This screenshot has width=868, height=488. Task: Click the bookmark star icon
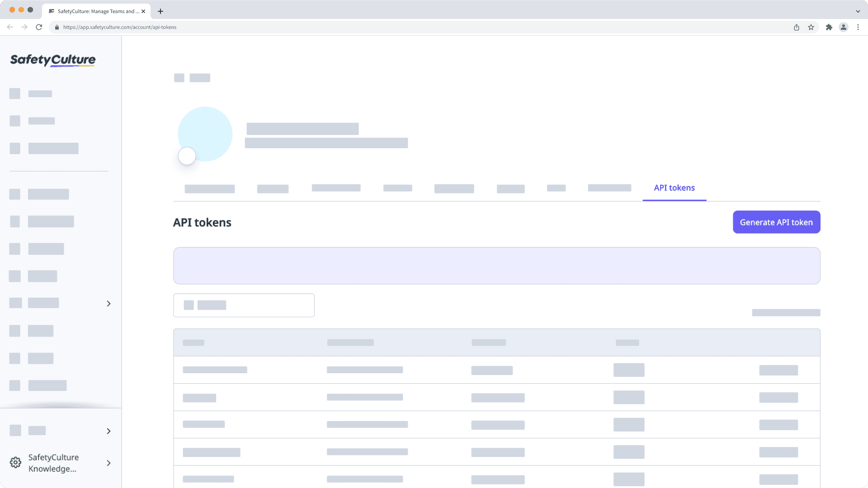tap(810, 27)
